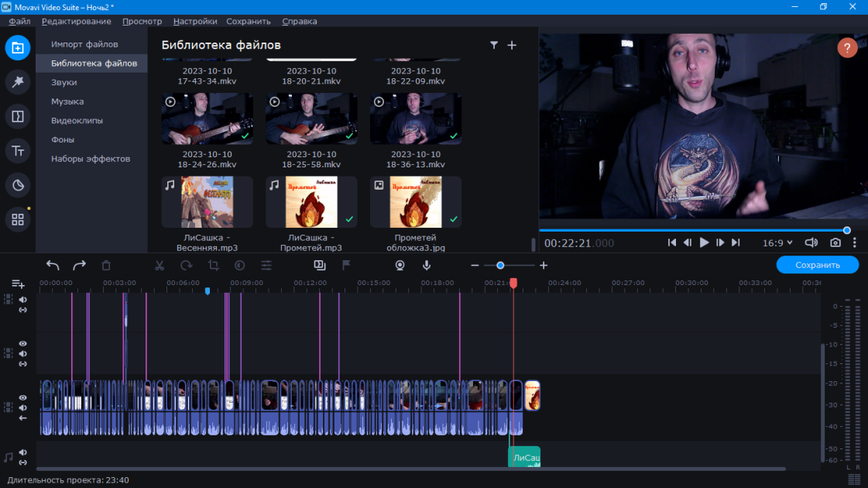This screenshot has height=488, width=868.
Task: Open the filters and effects pin icon
Action: click(x=18, y=82)
